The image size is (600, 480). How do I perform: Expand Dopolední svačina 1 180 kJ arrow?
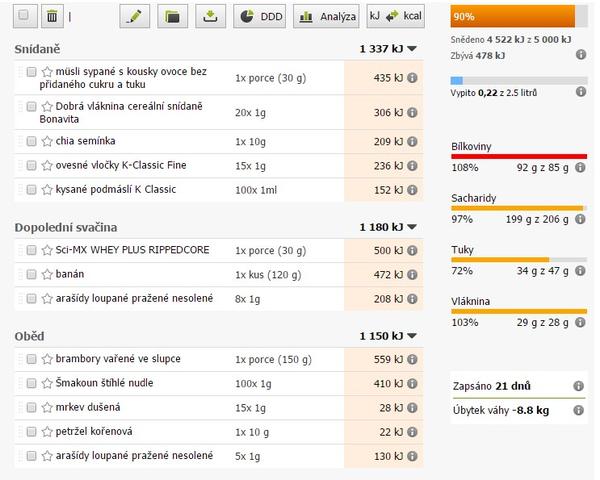[x=411, y=227]
